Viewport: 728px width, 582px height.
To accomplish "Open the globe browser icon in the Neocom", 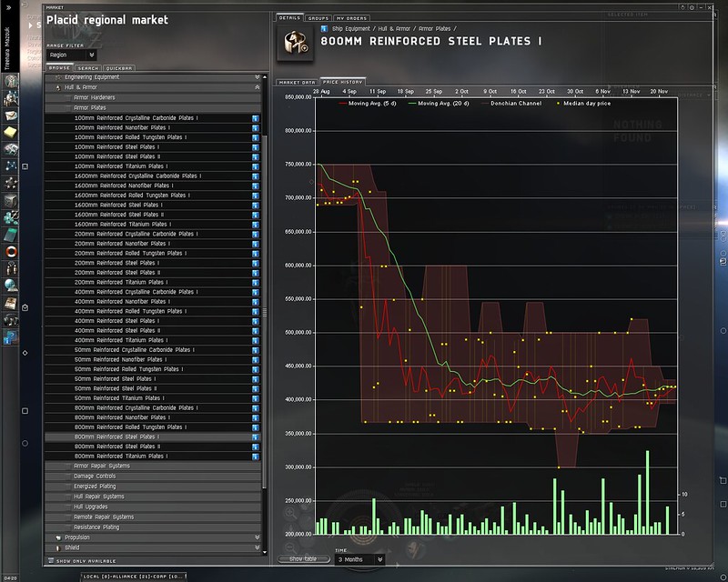I will click(x=11, y=286).
